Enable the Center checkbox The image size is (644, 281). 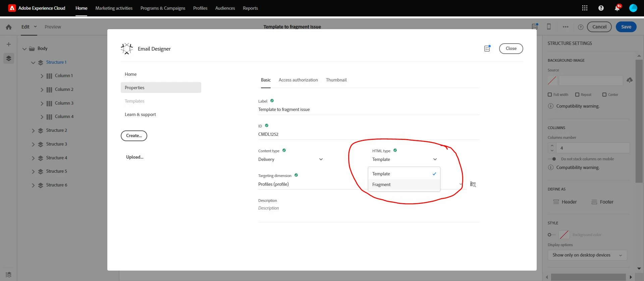604,95
